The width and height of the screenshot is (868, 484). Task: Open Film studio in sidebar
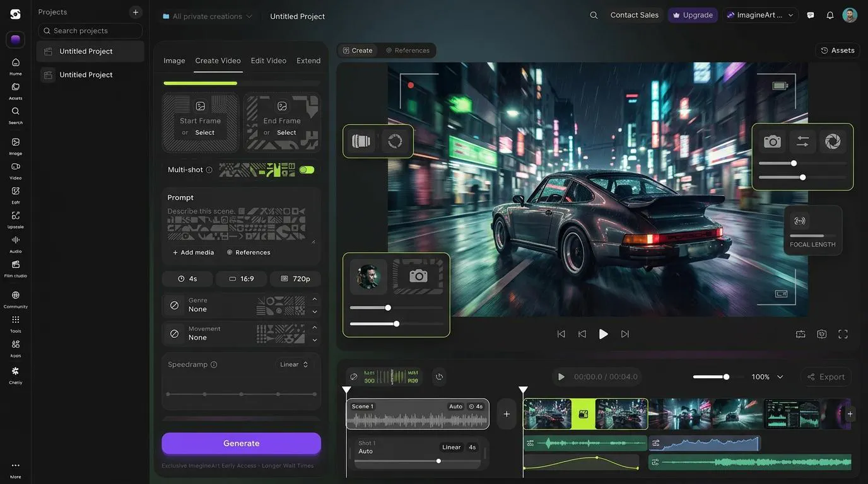pos(16,268)
